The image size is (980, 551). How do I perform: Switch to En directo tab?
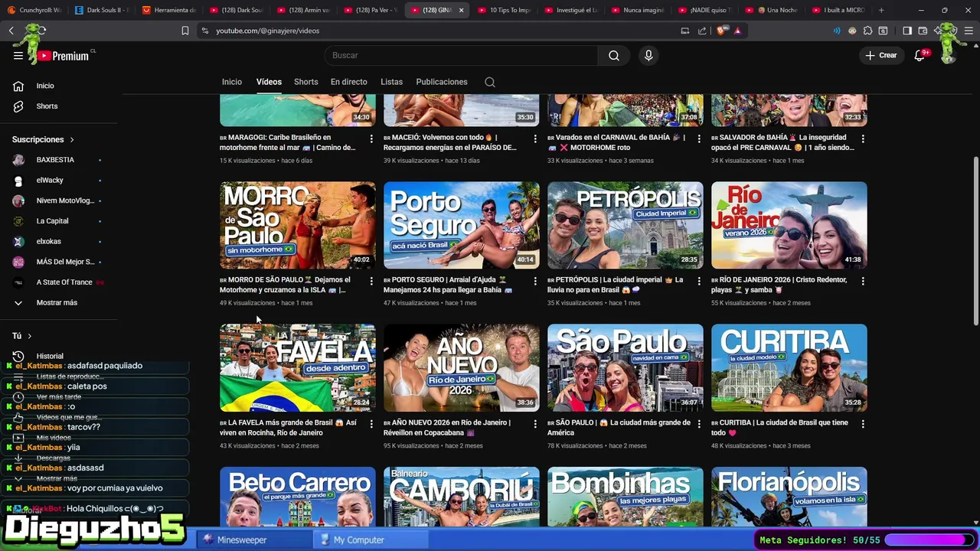point(348,82)
